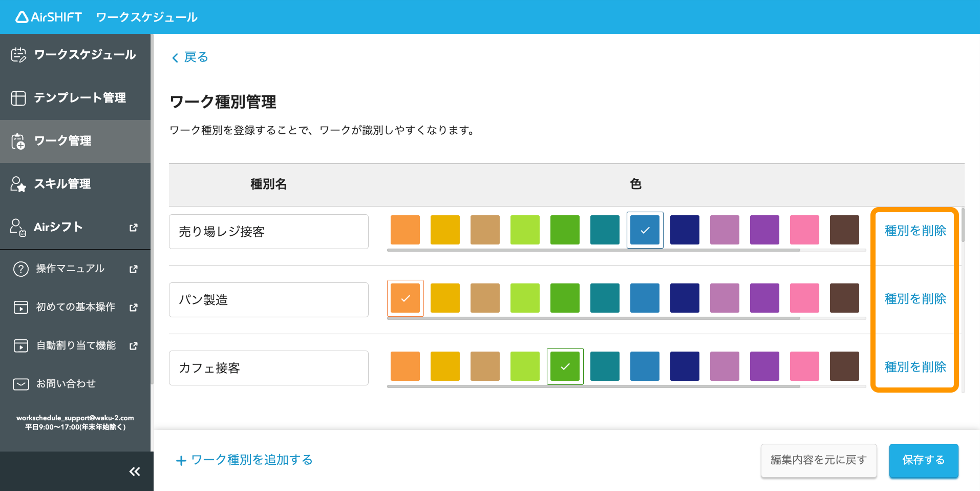Viewport: 980px width, 491px height.
Task: Open ワークスケジュール from sidebar
Action: click(x=75, y=55)
